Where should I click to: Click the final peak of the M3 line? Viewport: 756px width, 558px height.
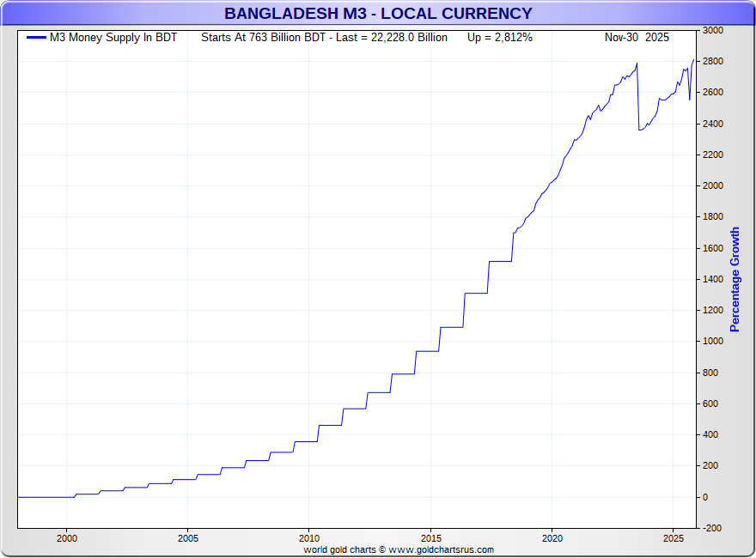coord(694,60)
